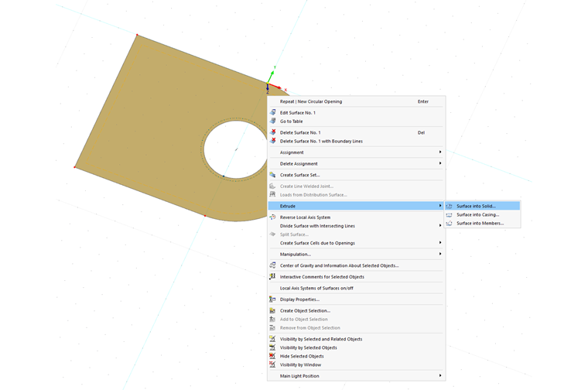588x390 pixels.
Task: Open Go to Table menu entry
Action: tap(356, 121)
